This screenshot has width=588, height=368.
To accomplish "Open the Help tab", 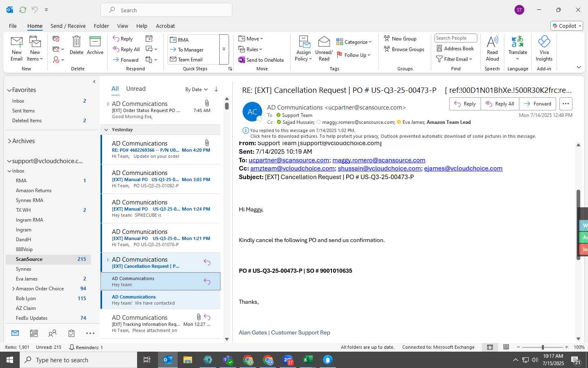I will pyautogui.click(x=142, y=26).
